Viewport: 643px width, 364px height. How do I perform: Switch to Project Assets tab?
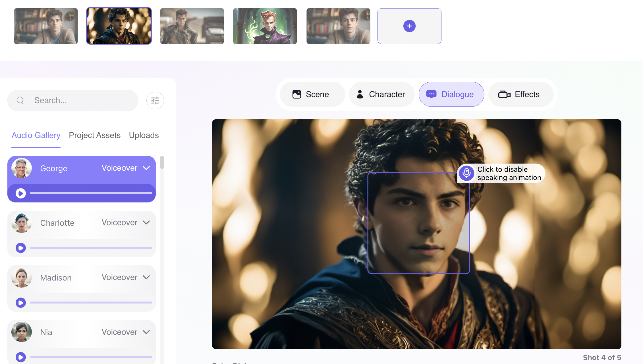click(x=95, y=135)
